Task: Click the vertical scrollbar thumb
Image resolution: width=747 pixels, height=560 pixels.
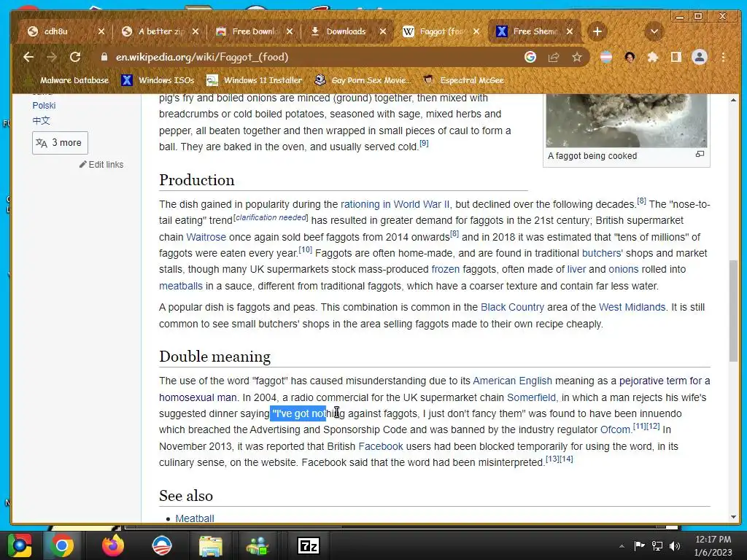Action: (733, 311)
